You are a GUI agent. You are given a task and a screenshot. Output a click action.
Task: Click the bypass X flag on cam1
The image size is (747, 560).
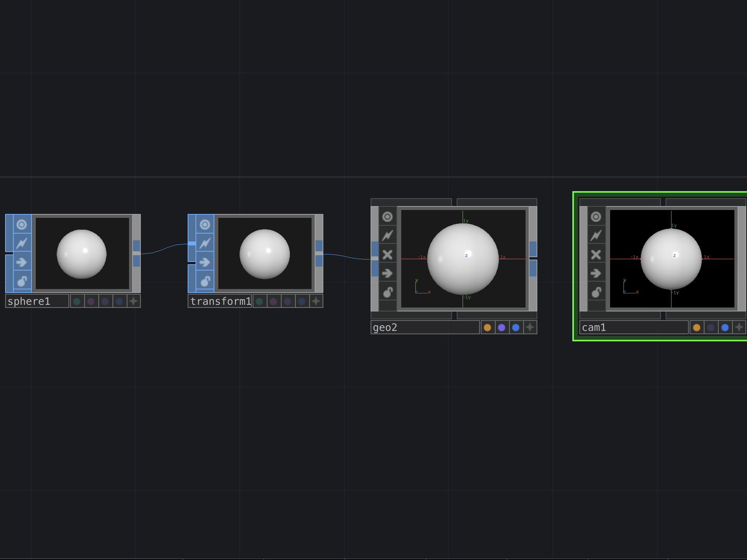pyautogui.click(x=596, y=255)
